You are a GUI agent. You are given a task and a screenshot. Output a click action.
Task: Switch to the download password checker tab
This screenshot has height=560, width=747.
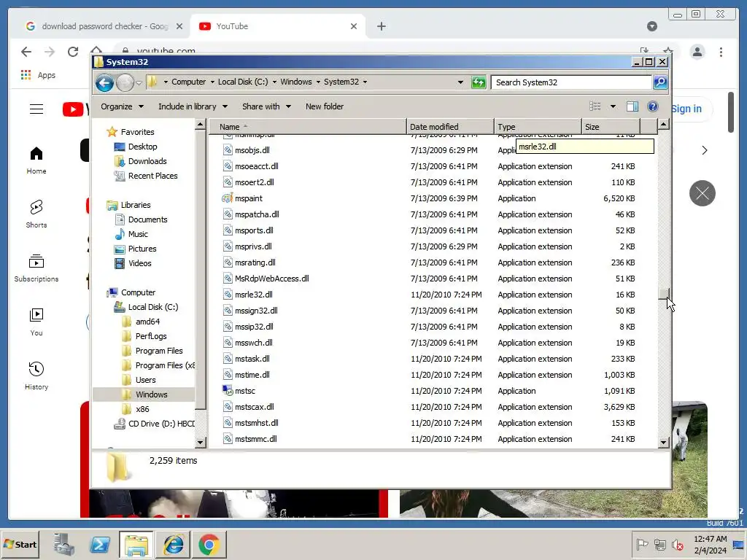point(105,26)
